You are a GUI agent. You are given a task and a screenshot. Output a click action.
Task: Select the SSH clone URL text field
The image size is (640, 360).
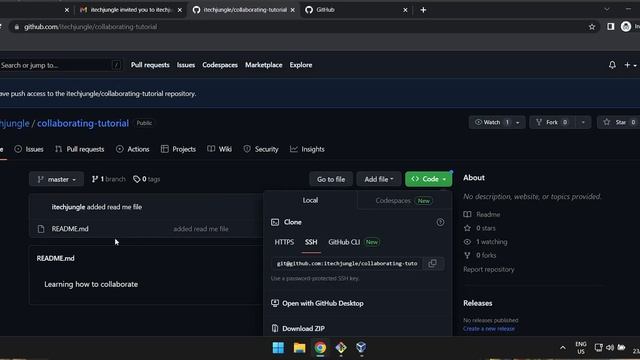pyautogui.click(x=347, y=264)
